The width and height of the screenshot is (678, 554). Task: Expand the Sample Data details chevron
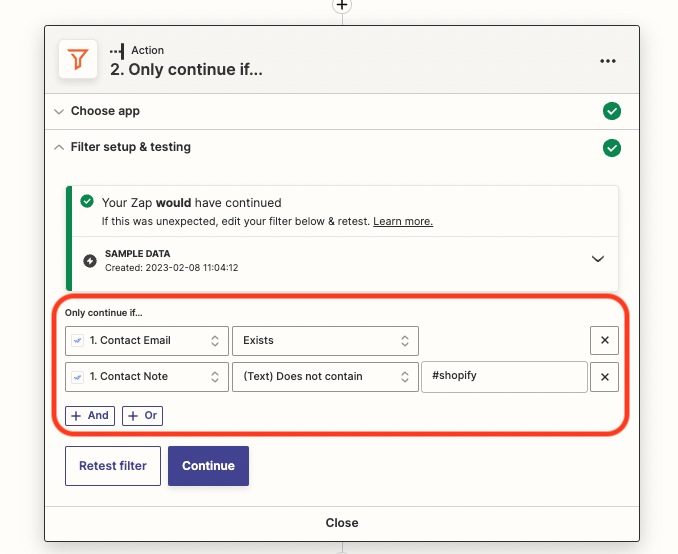(x=598, y=259)
